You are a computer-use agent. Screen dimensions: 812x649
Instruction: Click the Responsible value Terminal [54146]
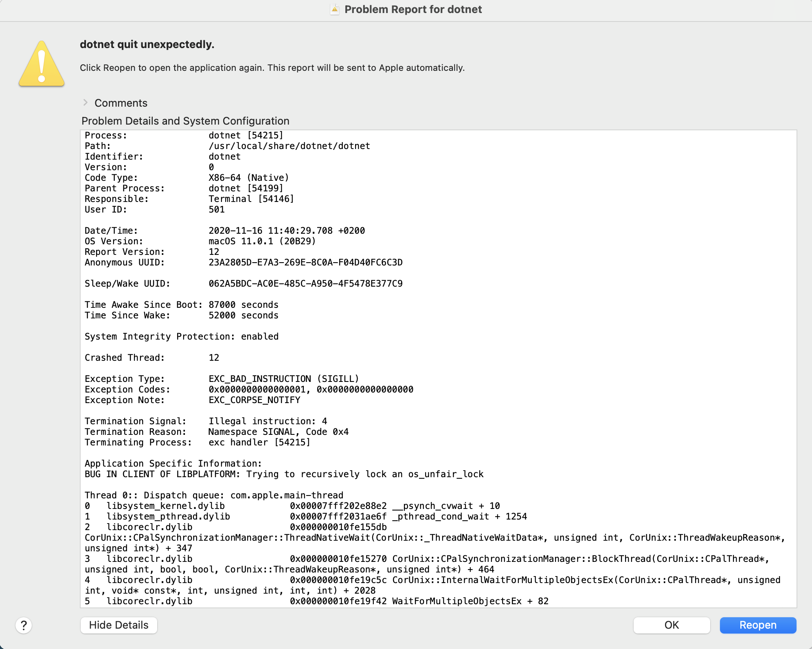click(x=251, y=199)
